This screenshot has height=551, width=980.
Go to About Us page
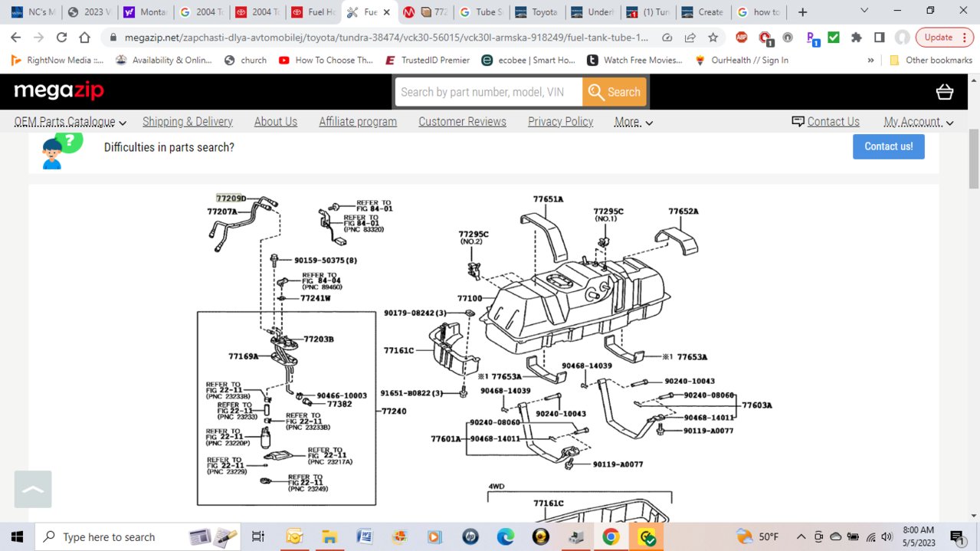276,122
